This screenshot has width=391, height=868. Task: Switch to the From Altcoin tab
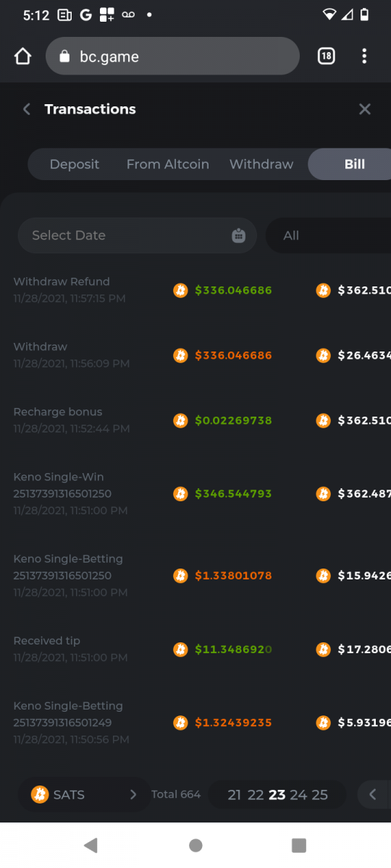(168, 164)
